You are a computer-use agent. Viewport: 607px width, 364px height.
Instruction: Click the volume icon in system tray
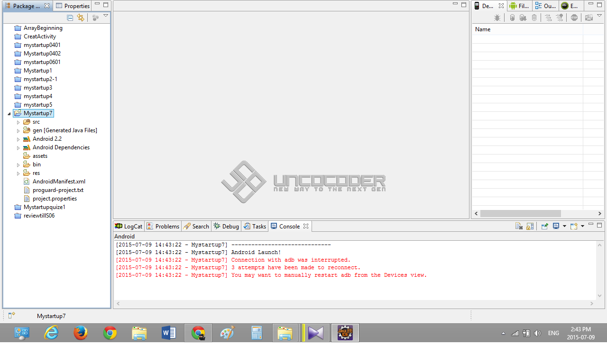pos(537,333)
